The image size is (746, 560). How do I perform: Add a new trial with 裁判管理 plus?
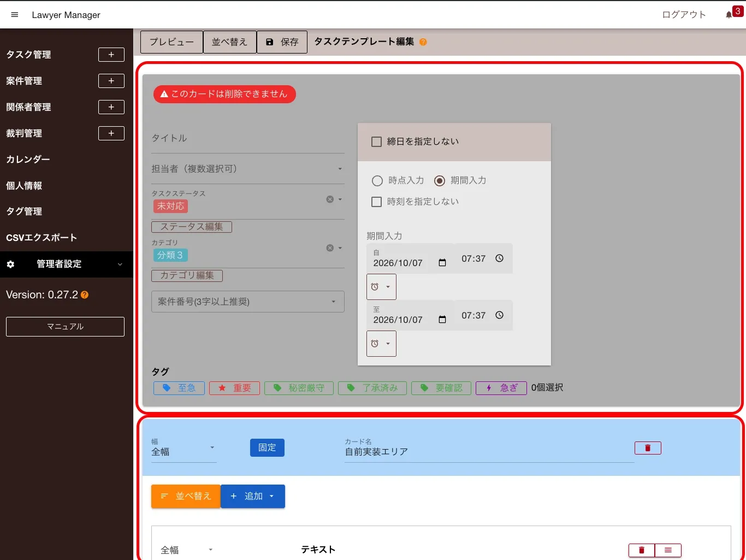pyautogui.click(x=111, y=133)
